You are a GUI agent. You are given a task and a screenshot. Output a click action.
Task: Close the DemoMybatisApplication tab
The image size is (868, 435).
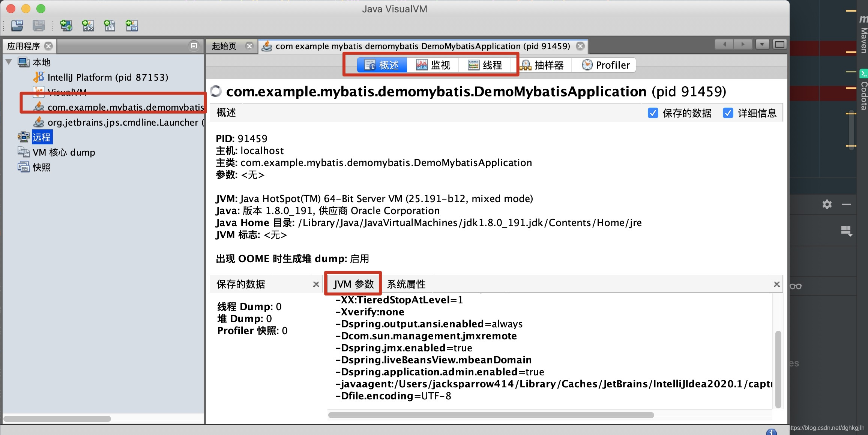click(580, 46)
